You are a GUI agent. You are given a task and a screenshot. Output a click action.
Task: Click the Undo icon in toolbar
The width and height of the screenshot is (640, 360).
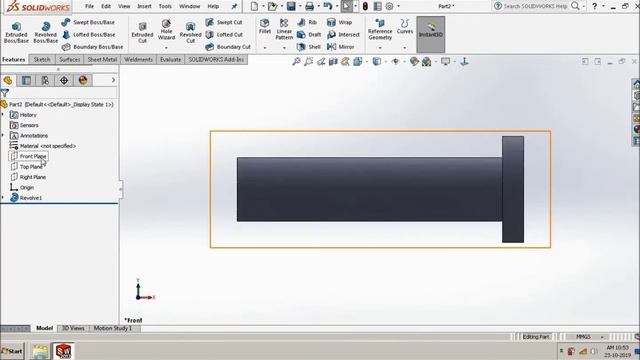coord(327,6)
